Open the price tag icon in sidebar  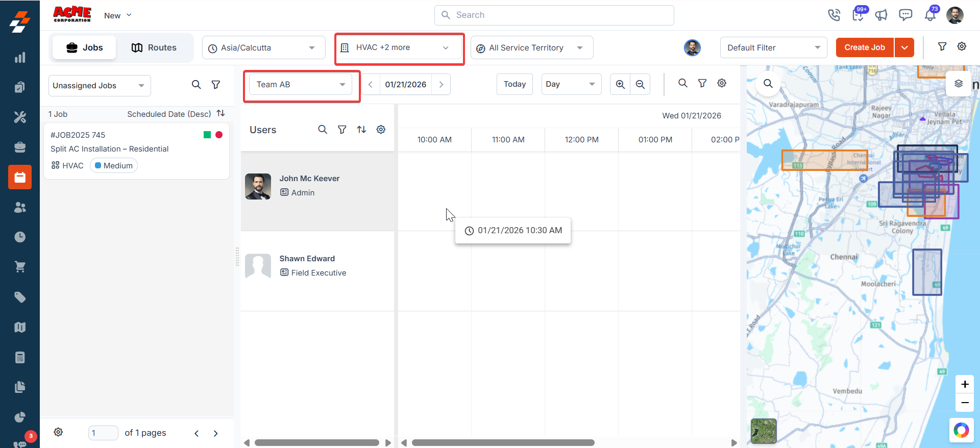click(20, 297)
